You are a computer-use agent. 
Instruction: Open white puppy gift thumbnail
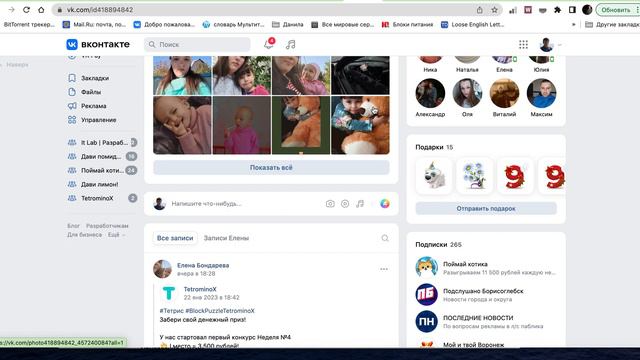[x=433, y=176]
